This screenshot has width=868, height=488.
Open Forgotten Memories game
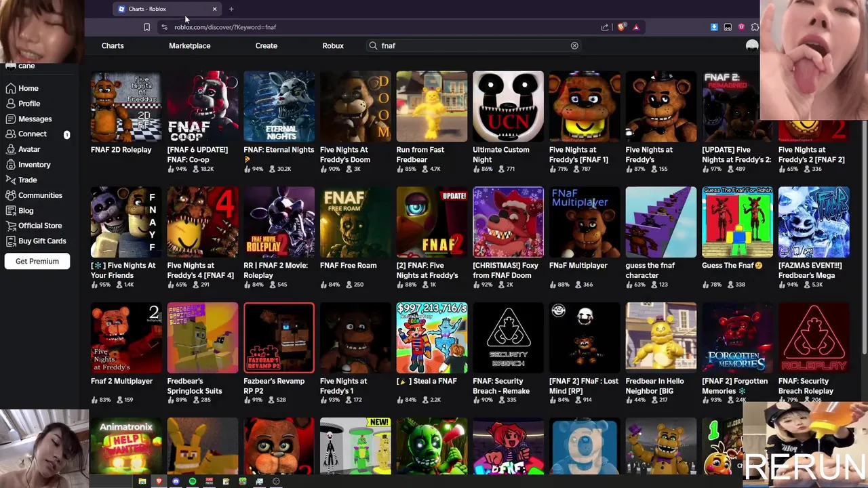point(737,354)
